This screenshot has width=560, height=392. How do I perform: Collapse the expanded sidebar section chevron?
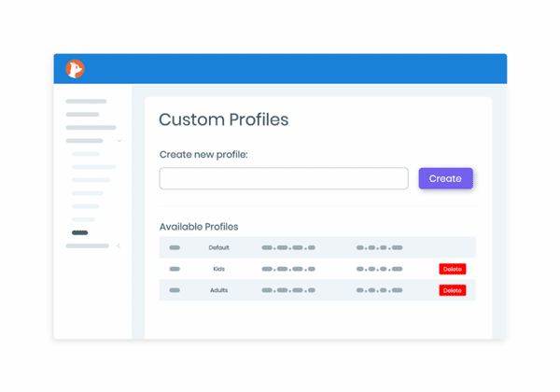[x=119, y=141]
